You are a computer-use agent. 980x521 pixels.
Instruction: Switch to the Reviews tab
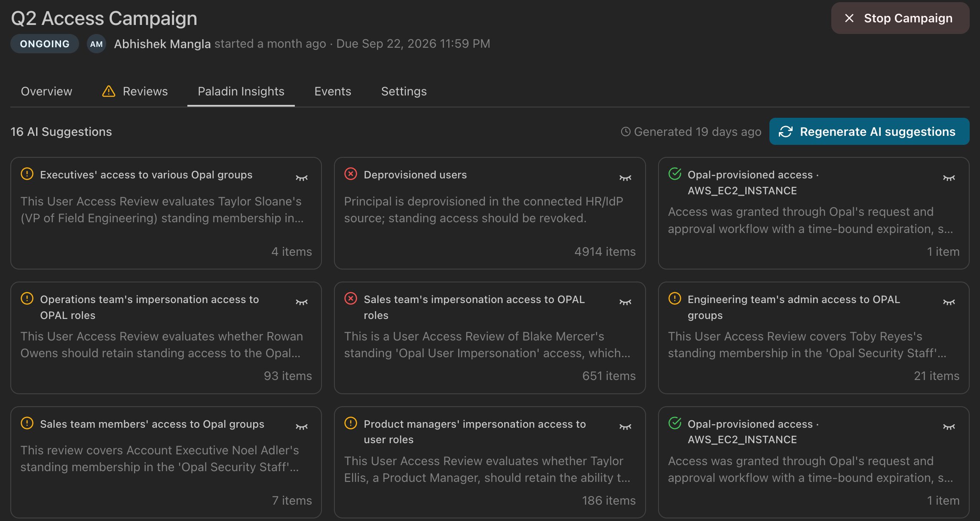[135, 91]
